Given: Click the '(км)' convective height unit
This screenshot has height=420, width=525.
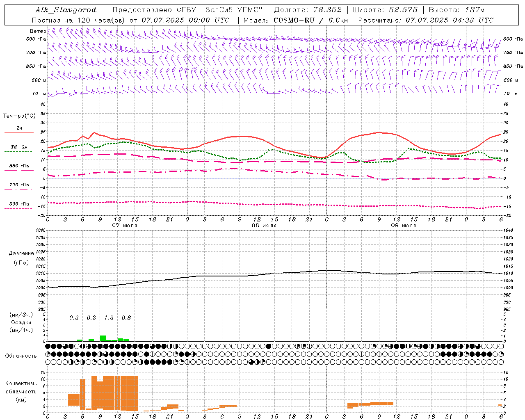Looking at the screenshot, I should coord(21,399).
